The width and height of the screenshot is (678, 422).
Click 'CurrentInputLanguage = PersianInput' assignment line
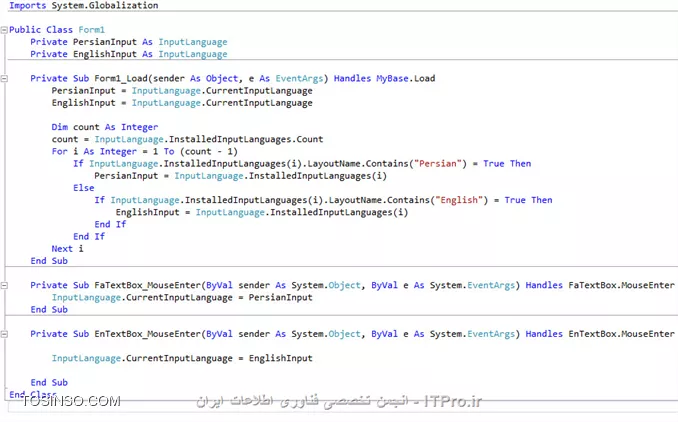[x=182, y=297]
